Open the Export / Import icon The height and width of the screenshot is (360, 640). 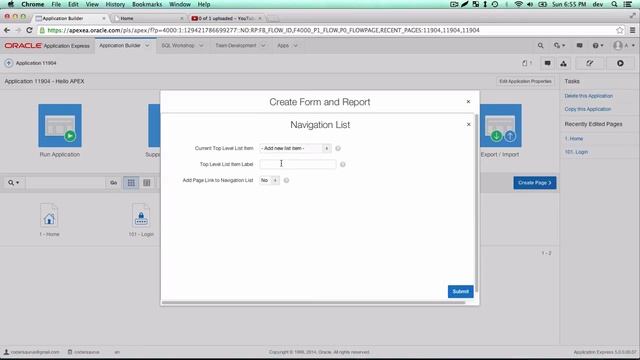(x=500, y=125)
